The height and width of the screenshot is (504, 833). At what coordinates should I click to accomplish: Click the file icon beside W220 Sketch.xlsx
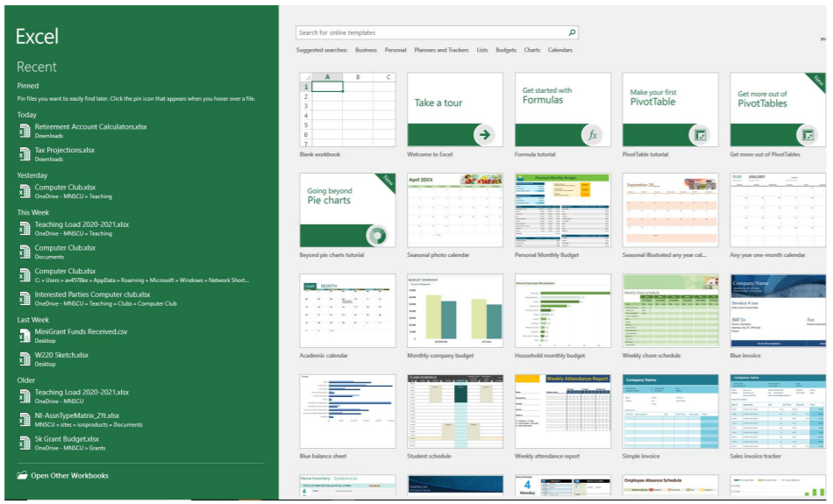(x=25, y=359)
